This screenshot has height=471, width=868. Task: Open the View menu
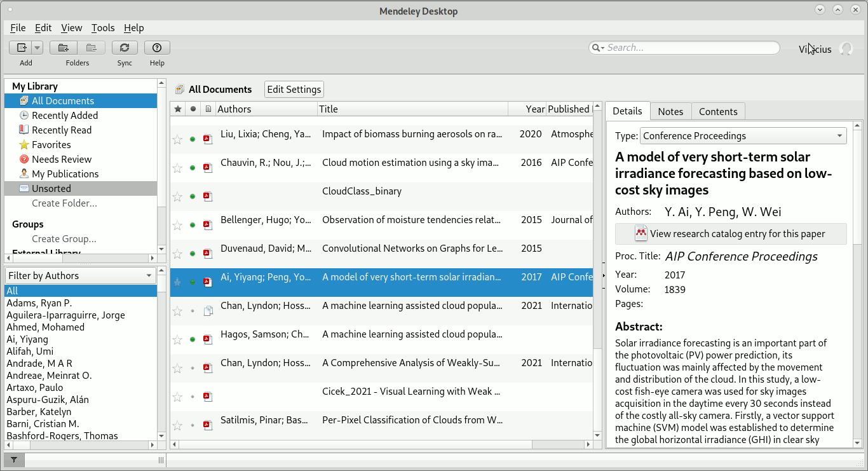tap(71, 28)
